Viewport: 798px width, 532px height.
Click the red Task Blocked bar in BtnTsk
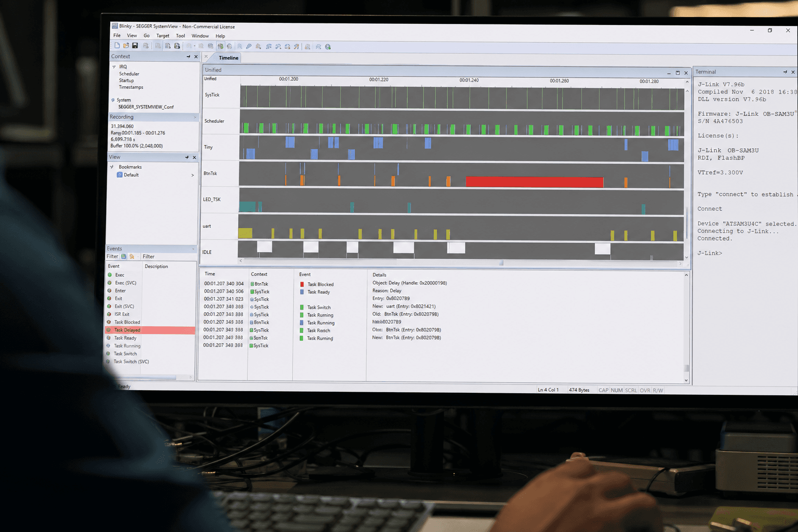click(535, 182)
